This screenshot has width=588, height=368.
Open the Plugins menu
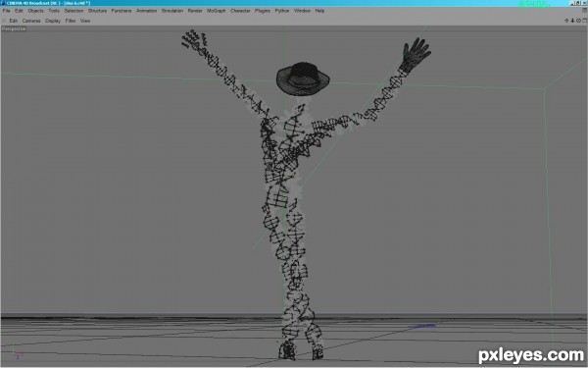263,11
